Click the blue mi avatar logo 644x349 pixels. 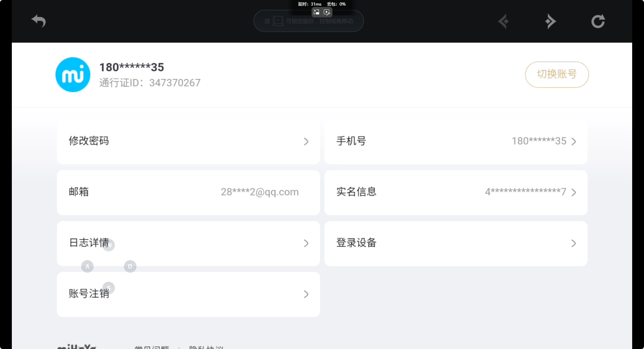pos(73,75)
